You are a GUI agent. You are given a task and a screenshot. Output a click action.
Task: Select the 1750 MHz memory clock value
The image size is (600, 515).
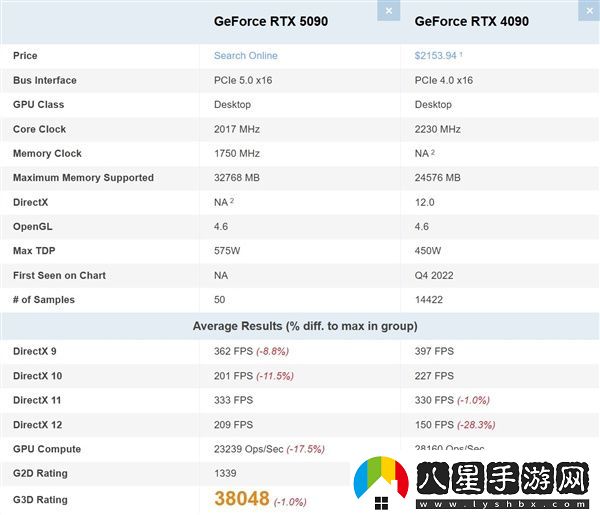[x=237, y=153]
